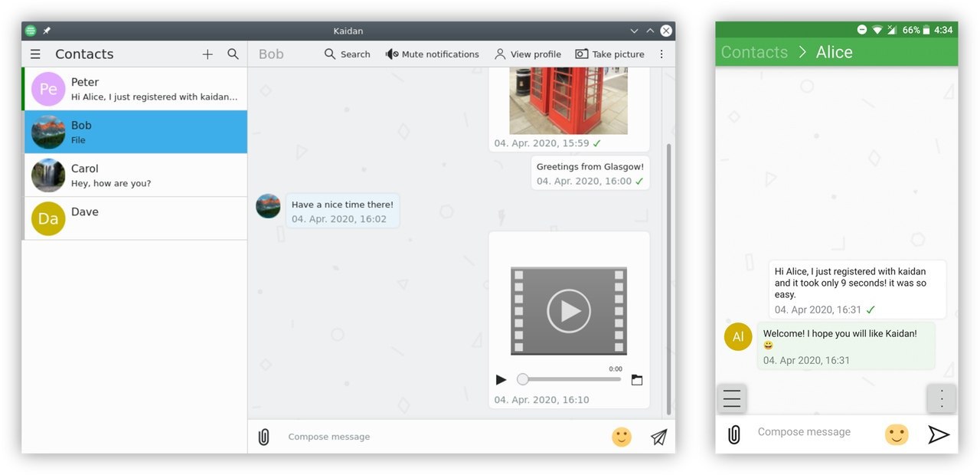Search messages in Bob's chat toolbar
The image size is (980, 475).
(347, 54)
